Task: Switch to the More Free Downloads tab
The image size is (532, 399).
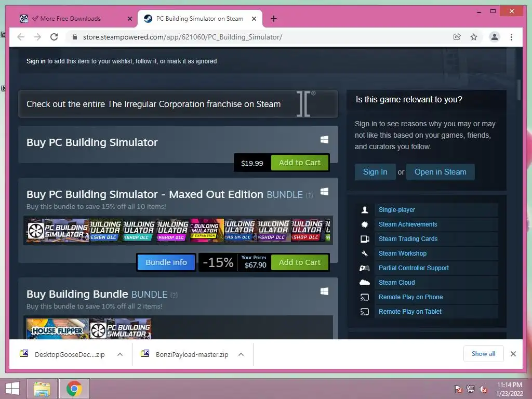Action: [x=70, y=19]
